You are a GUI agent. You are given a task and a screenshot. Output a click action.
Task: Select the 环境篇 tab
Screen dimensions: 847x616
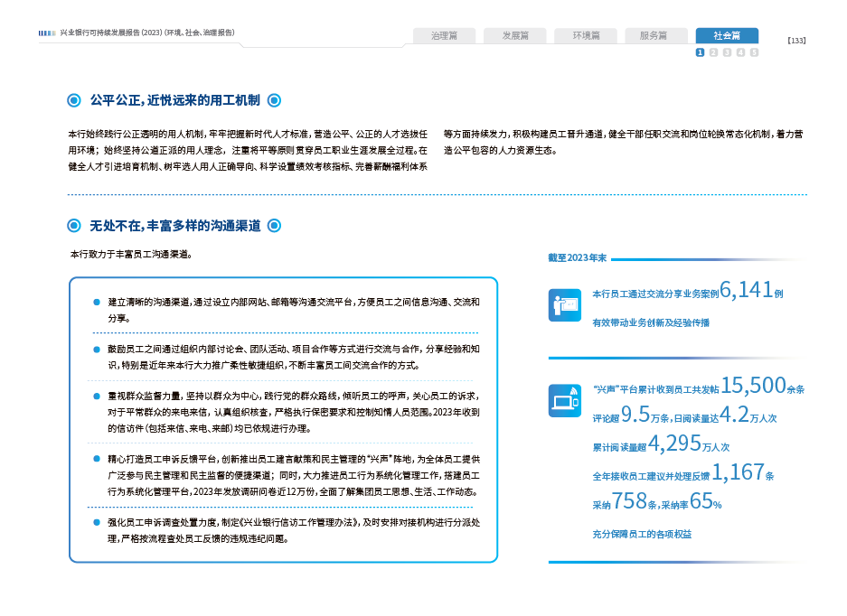coord(585,36)
